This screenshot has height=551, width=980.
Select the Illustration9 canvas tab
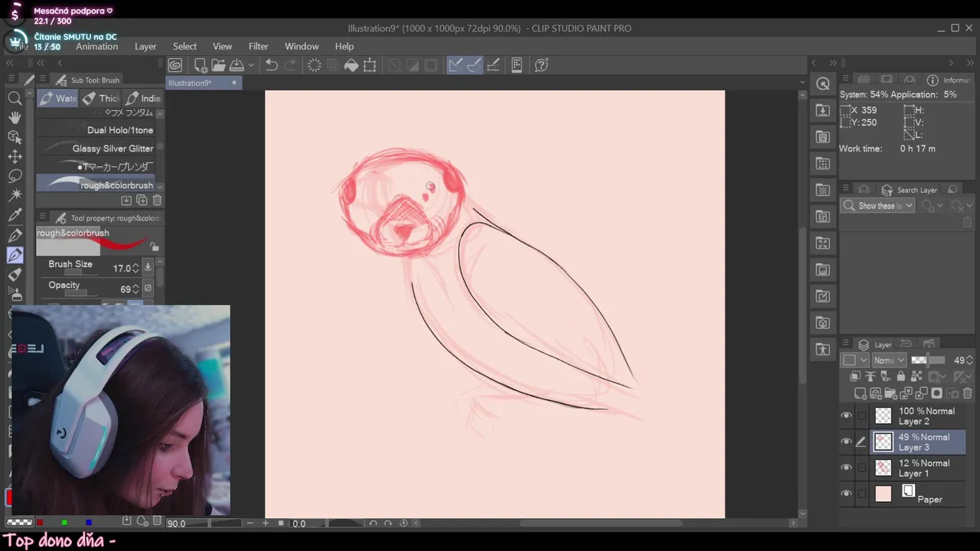(x=204, y=83)
